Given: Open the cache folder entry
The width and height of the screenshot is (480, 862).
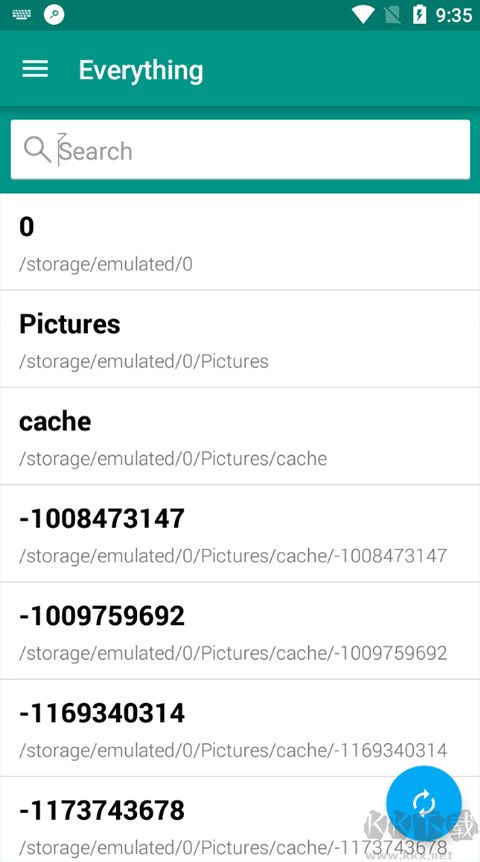Looking at the screenshot, I should point(240,436).
